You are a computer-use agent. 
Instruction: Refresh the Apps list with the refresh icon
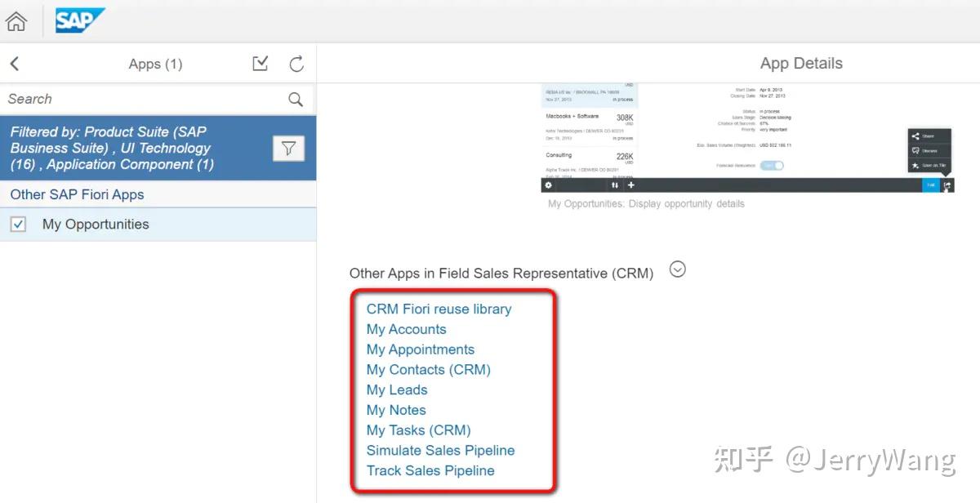(296, 63)
